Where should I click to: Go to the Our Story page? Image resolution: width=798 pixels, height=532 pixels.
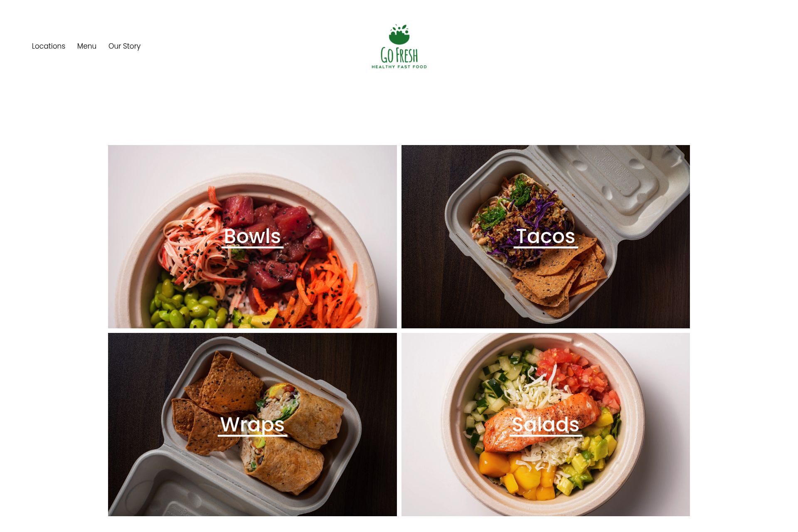(124, 46)
